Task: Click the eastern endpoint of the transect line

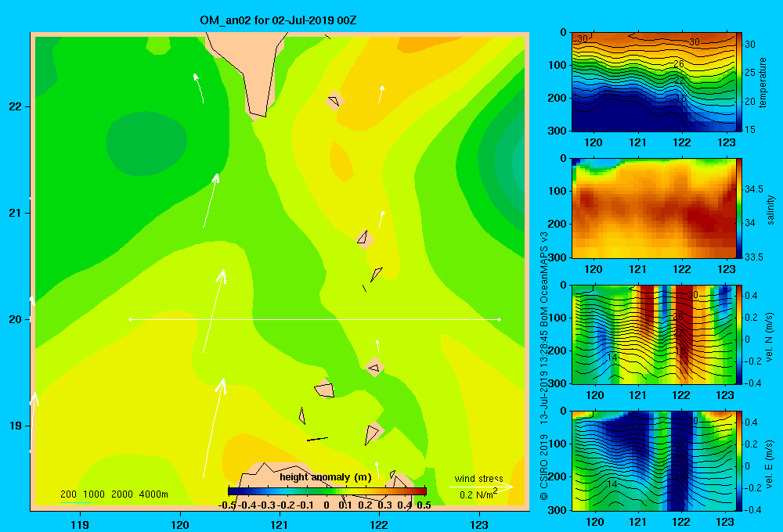Action: click(500, 319)
